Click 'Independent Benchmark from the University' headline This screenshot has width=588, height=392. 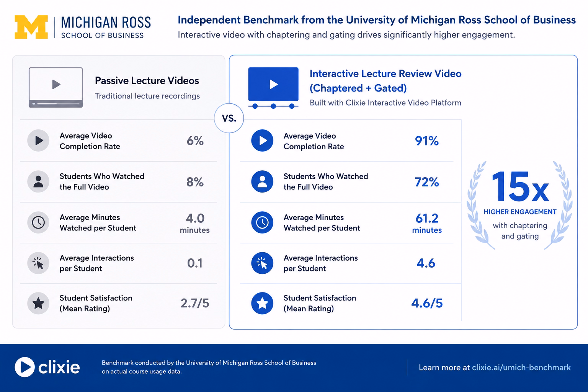pyautogui.click(x=377, y=20)
